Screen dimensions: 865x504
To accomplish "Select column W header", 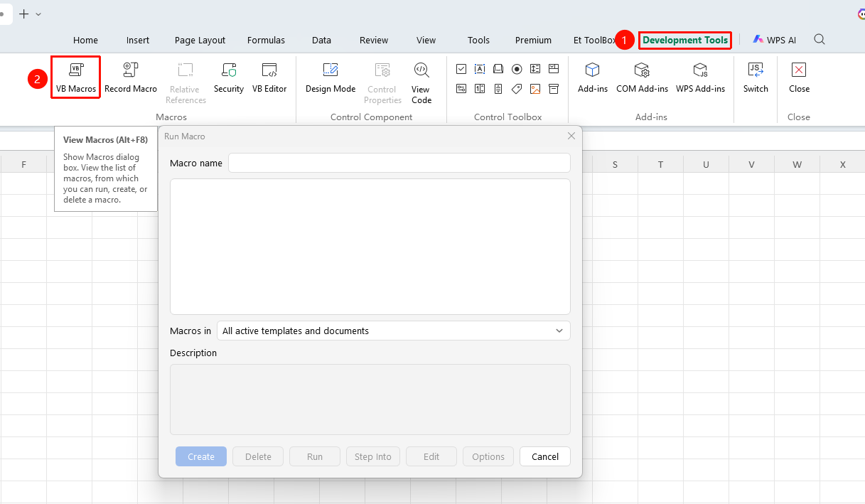I will click(797, 164).
